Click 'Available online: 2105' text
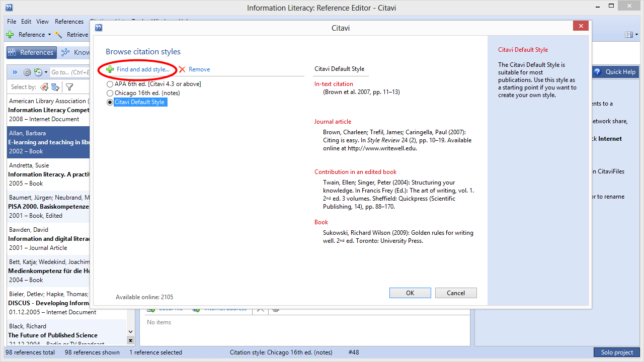Screen dimensions: 644x362 [x=144, y=297]
